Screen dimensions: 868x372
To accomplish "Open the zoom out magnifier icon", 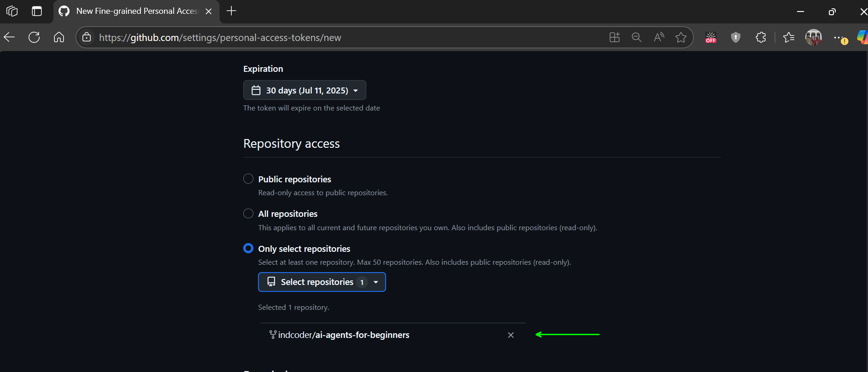I will pyautogui.click(x=637, y=37).
